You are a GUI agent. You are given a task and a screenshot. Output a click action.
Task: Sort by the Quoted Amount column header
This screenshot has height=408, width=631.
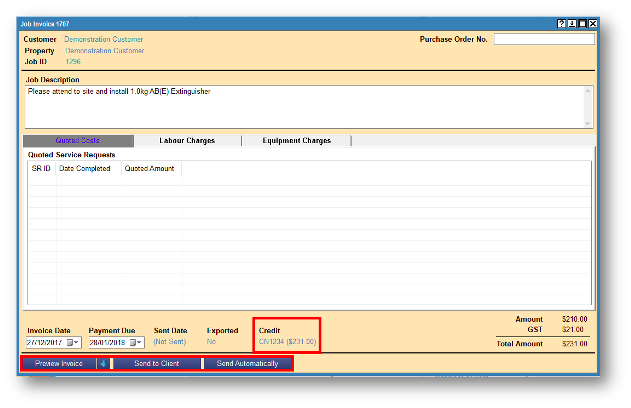pyautogui.click(x=149, y=169)
